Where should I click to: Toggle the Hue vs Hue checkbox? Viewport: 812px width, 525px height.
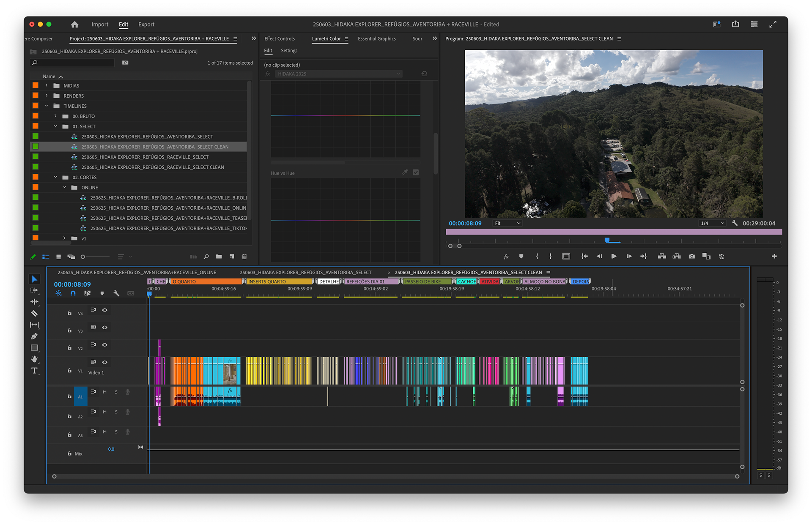coord(416,172)
